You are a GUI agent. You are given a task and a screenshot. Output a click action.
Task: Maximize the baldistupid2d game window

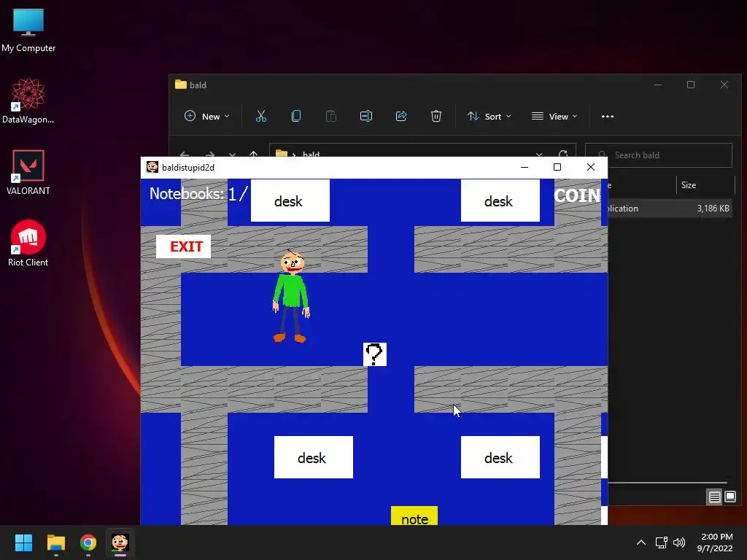557,167
